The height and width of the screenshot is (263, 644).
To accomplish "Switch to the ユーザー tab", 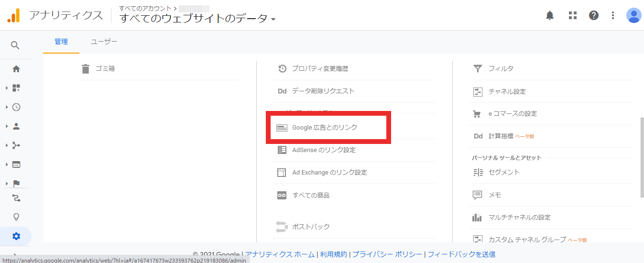I will pyautogui.click(x=104, y=42).
